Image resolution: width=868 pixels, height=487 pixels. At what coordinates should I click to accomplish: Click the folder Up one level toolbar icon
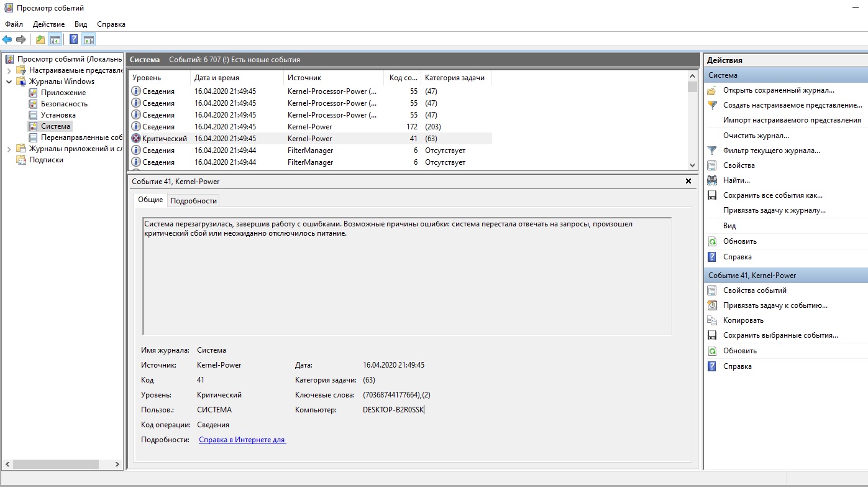click(x=40, y=40)
